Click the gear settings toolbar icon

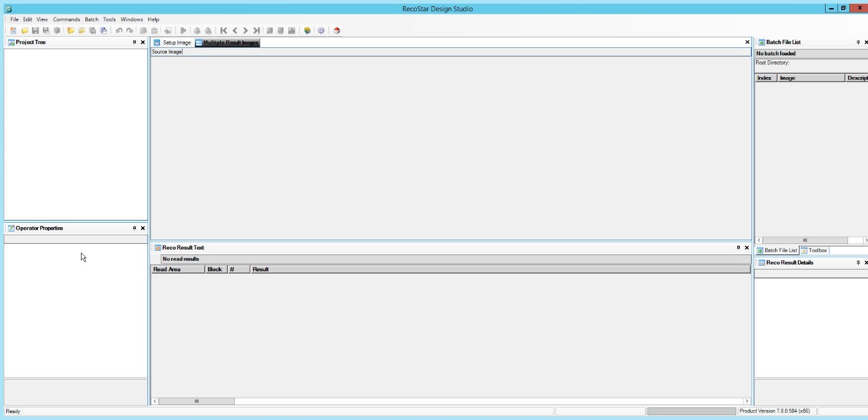[x=321, y=30]
